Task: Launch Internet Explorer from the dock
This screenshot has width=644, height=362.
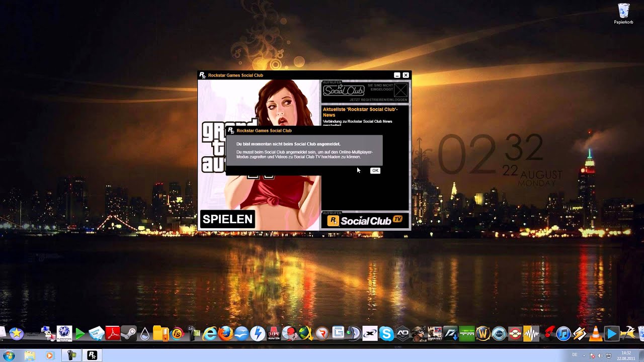Action: pyautogui.click(x=209, y=333)
